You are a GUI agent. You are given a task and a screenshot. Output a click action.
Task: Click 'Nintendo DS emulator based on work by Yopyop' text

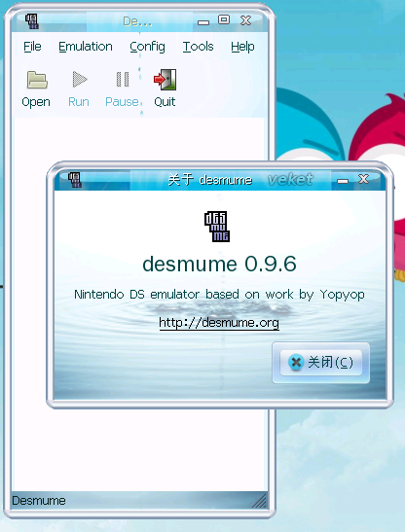coord(219,295)
